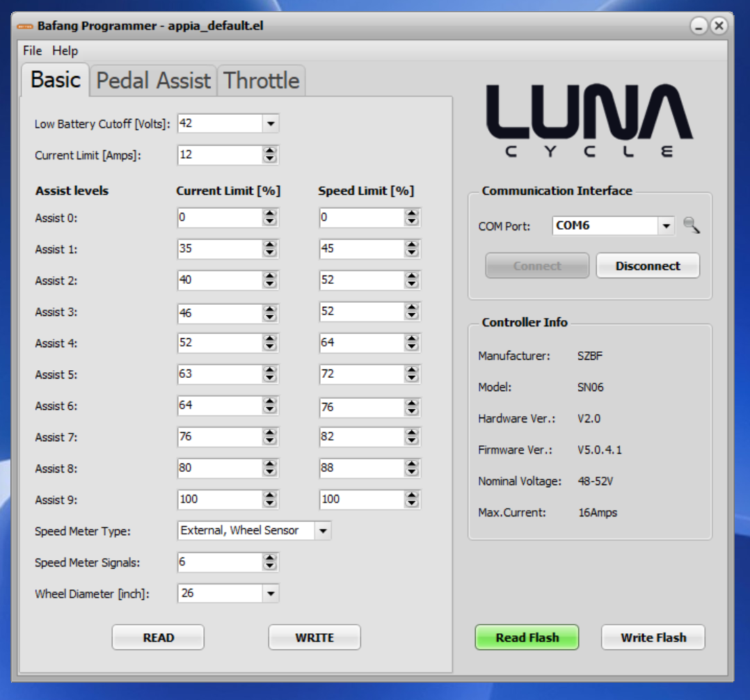Click the model value SN06
The image size is (750, 700).
click(x=590, y=387)
